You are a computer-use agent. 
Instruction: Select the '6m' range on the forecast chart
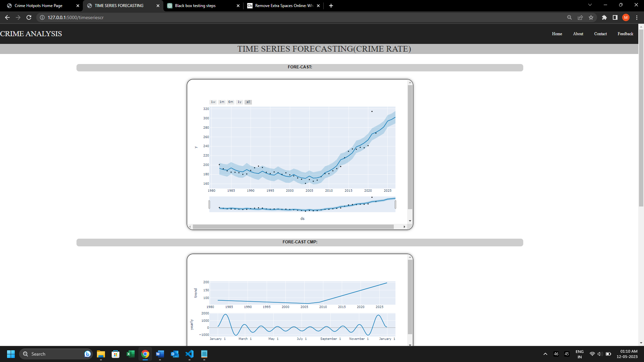230,102
